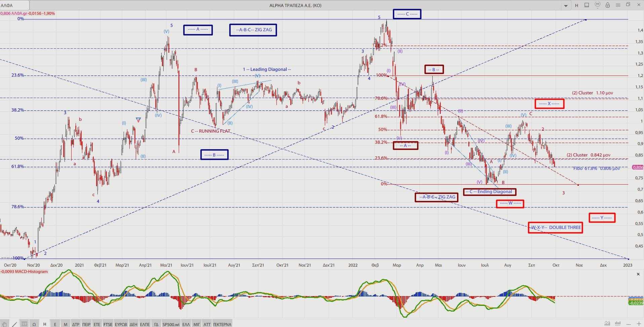Select the 'C -- RUNNING FLAT' text
This screenshot has width=644, height=327.
point(211,131)
